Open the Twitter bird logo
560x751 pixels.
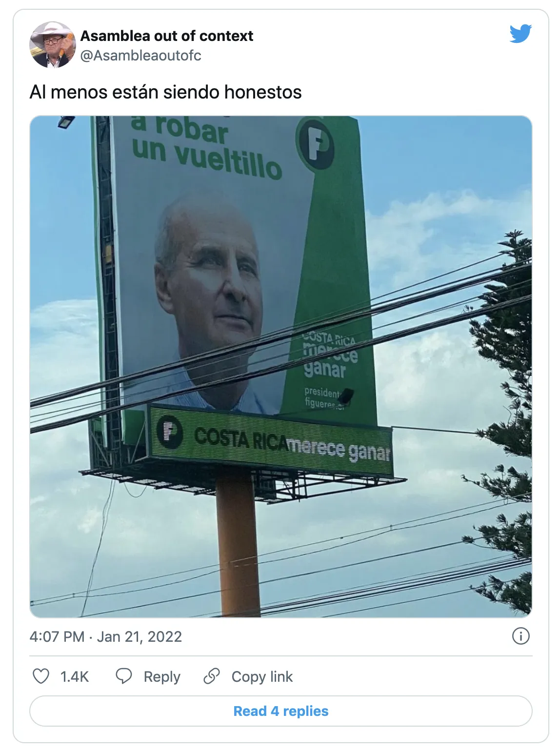tap(520, 34)
